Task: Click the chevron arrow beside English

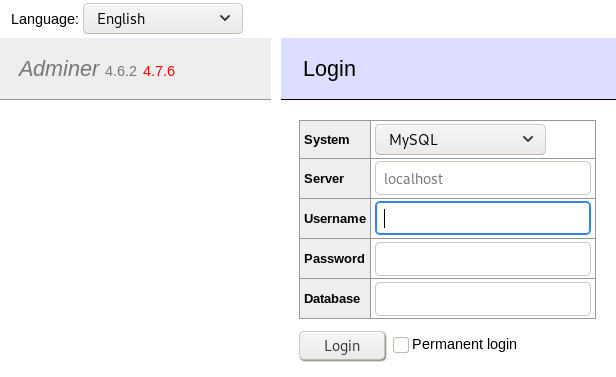Action: point(225,18)
